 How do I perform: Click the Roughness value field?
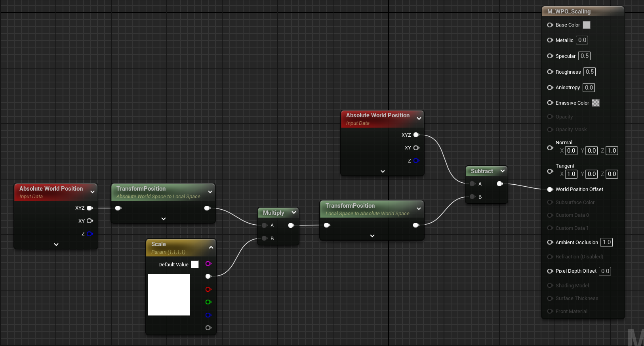coord(589,72)
